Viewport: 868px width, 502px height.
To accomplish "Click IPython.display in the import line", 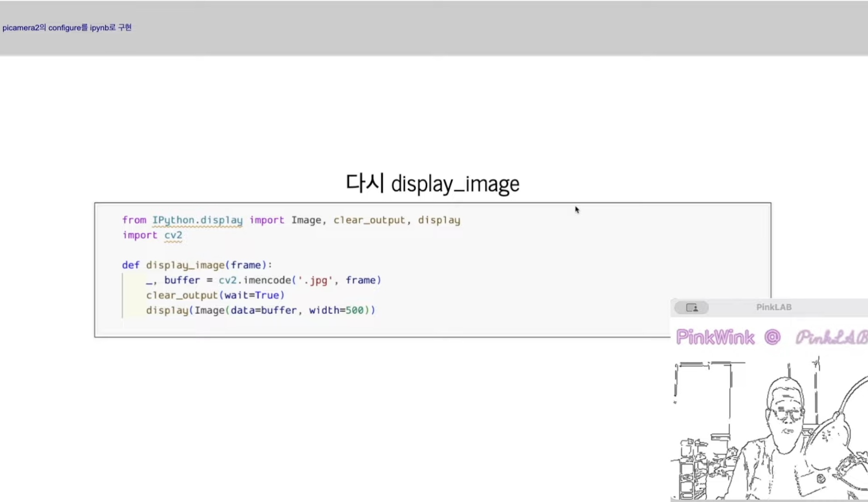I will pyautogui.click(x=197, y=220).
